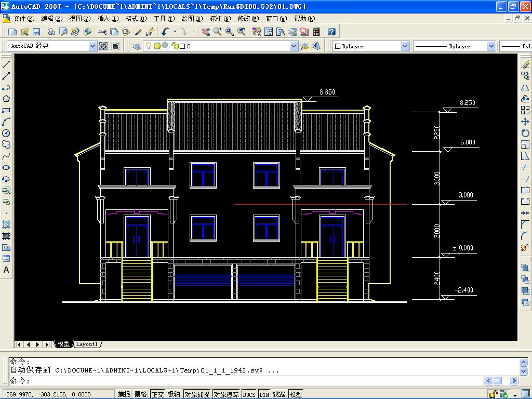The width and height of the screenshot is (532, 399).
Task: Open the AutoCAD 经典 workspace dropdown
Action: (x=92, y=46)
